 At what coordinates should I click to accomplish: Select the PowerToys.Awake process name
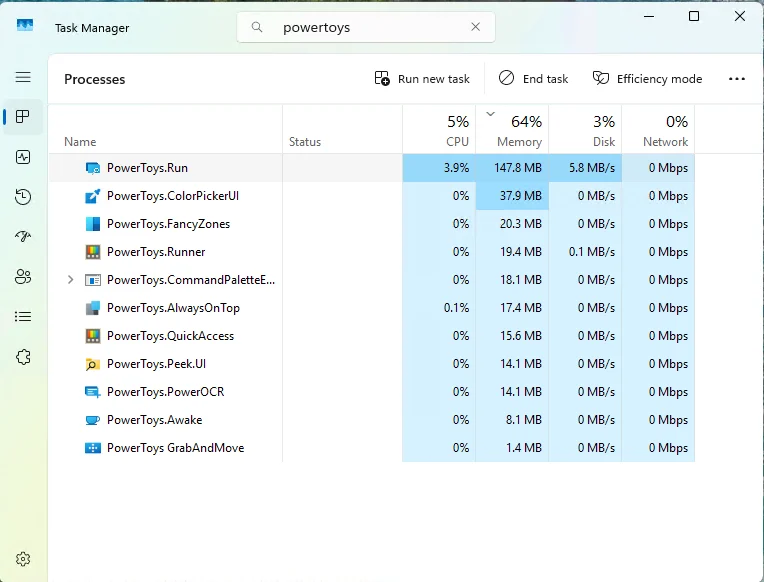coord(154,420)
